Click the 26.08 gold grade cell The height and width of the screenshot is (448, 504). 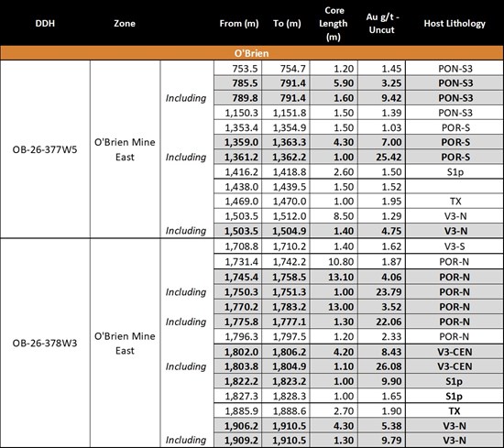pyautogui.click(x=382, y=366)
